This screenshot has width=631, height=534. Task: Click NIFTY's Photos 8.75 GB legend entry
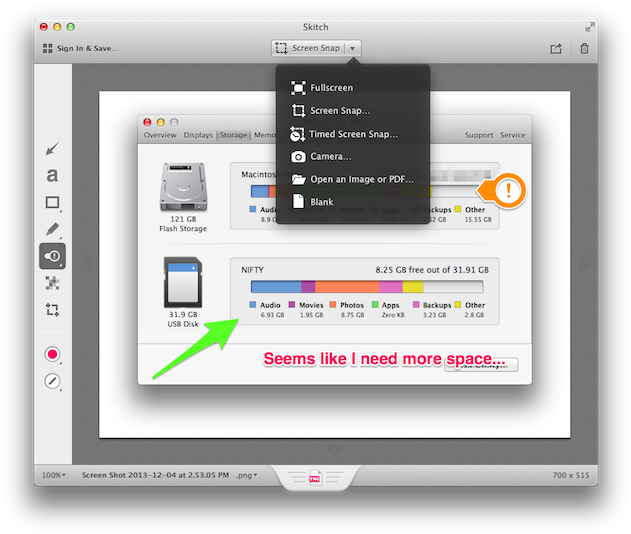click(x=347, y=309)
